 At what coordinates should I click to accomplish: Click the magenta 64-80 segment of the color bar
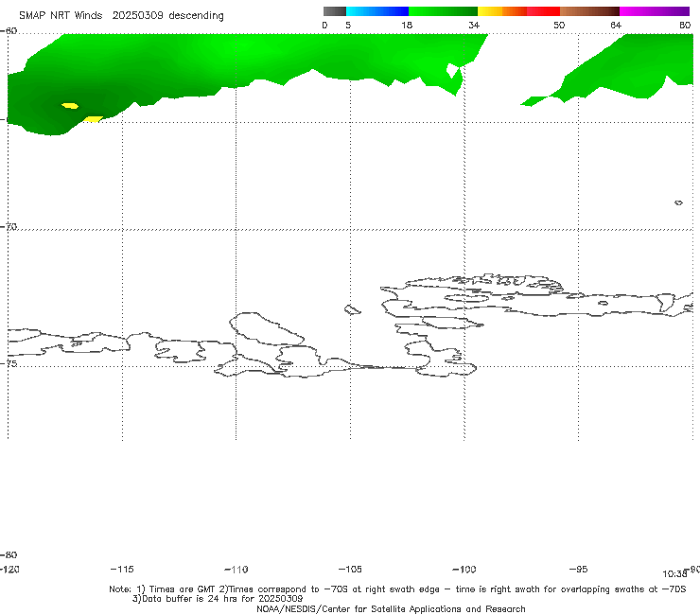click(x=655, y=11)
